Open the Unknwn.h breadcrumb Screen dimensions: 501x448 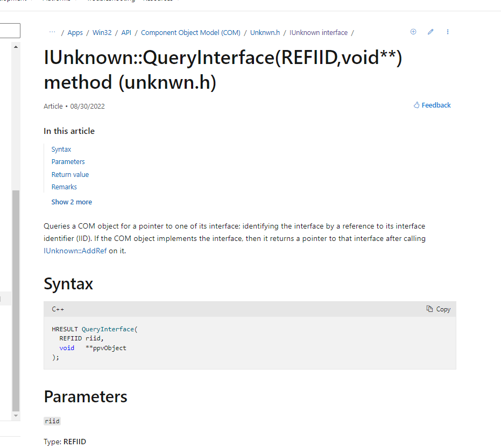click(265, 33)
